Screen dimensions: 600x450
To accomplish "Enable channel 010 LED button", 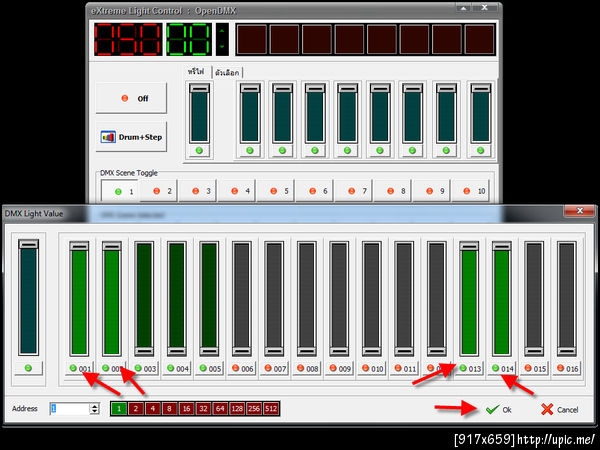I will pyautogui.click(x=372, y=368).
